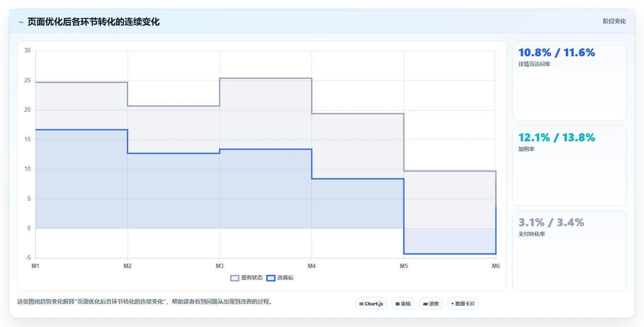
Task: Click the M3 axis label
Action: [x=219, y=266]
